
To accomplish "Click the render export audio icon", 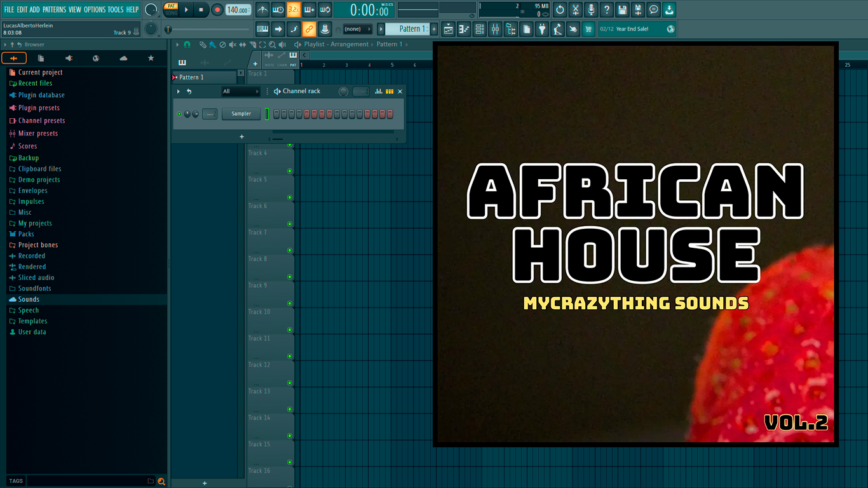I will [638, 10].
